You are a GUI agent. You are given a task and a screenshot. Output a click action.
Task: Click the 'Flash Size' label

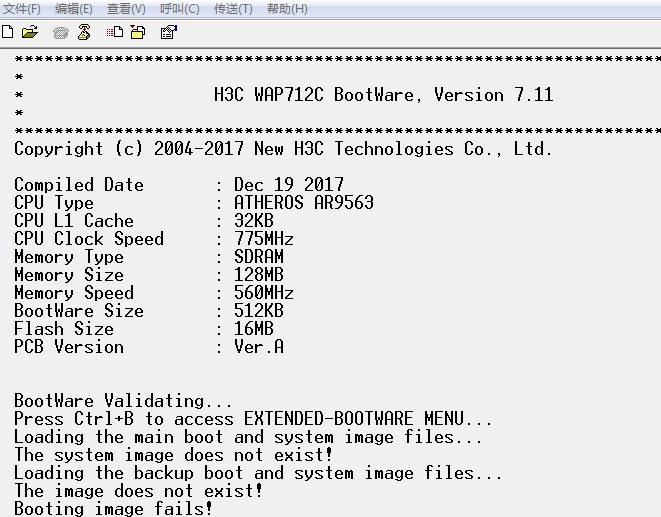64,329
